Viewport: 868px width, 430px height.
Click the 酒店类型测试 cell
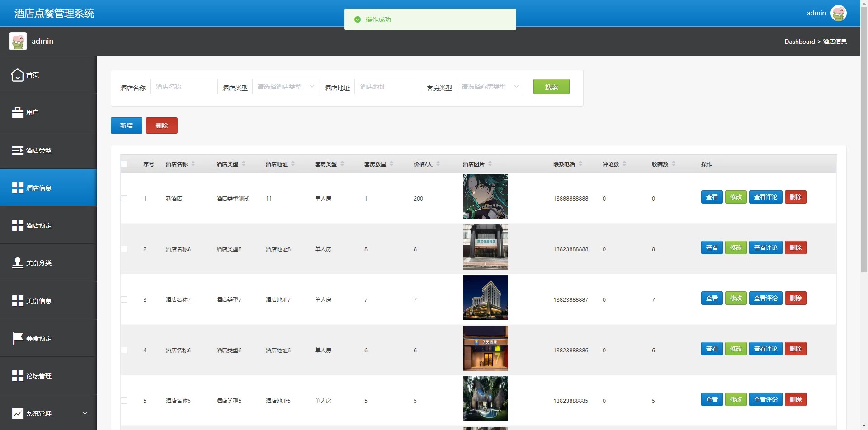(232, 199)
